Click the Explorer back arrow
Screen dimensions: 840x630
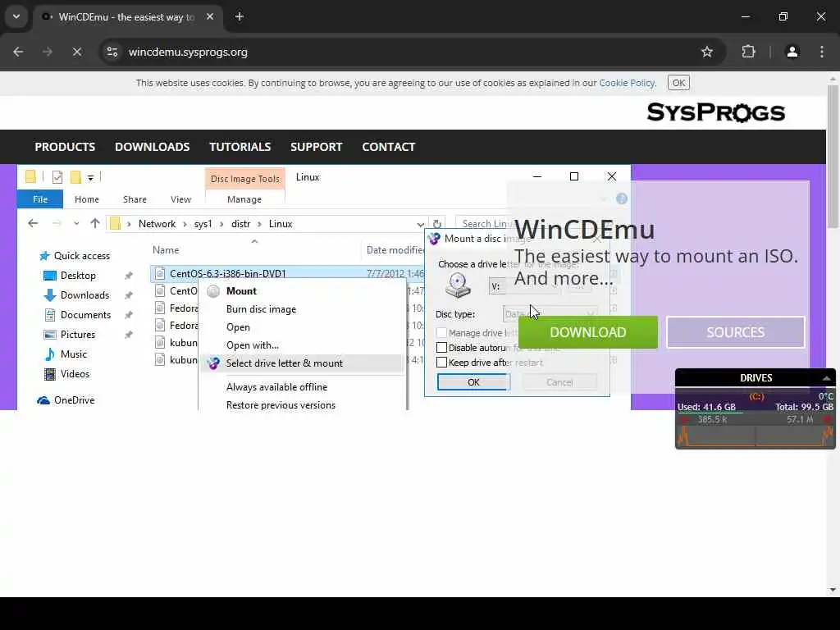[33, 223]
